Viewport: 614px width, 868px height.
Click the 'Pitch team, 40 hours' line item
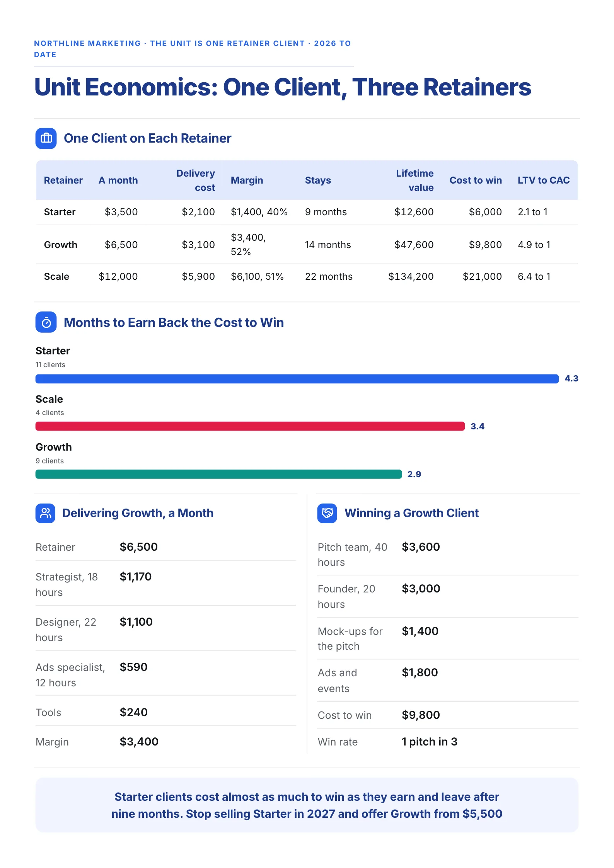click(353, 555)
